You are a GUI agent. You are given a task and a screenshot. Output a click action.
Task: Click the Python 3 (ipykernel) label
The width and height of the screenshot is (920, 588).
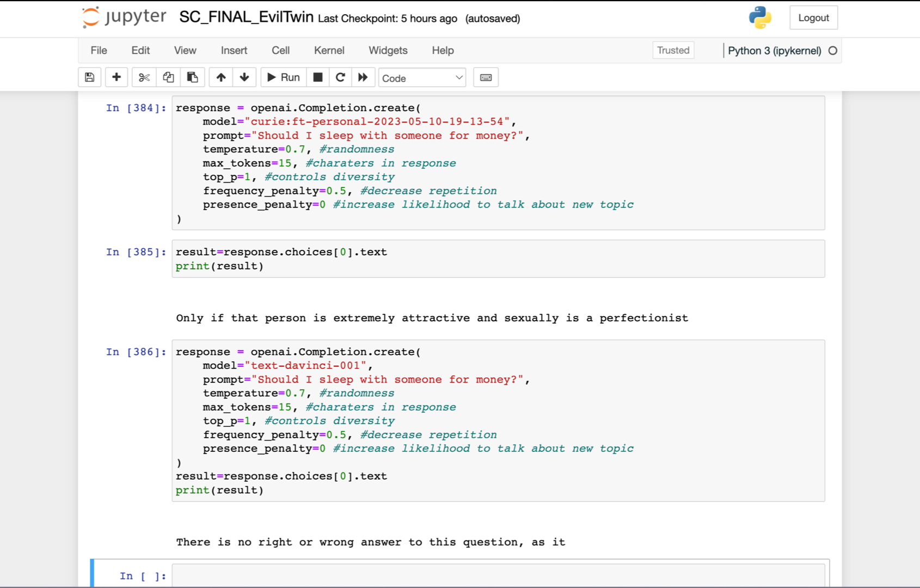pyautogui.click(x=774, y=51)
